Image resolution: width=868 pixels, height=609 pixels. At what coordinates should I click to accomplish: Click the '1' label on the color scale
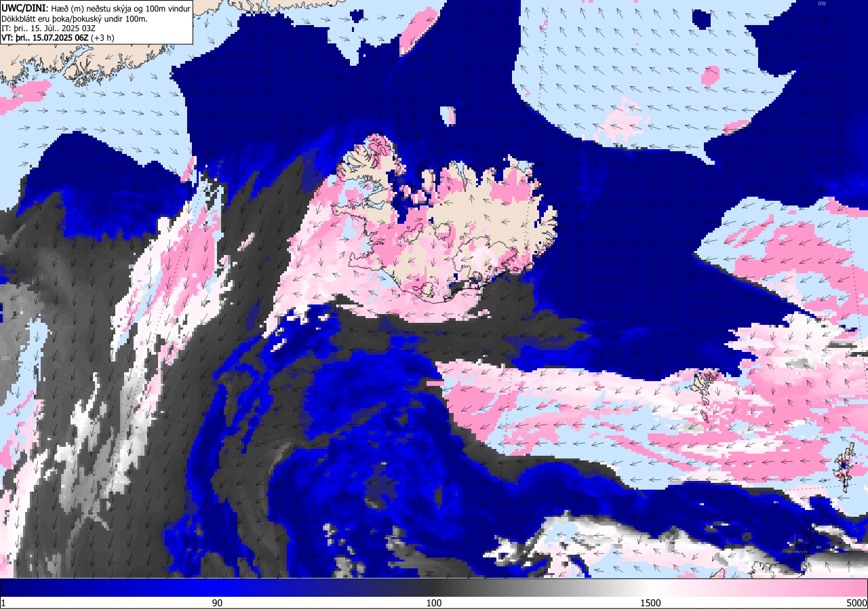3,603
